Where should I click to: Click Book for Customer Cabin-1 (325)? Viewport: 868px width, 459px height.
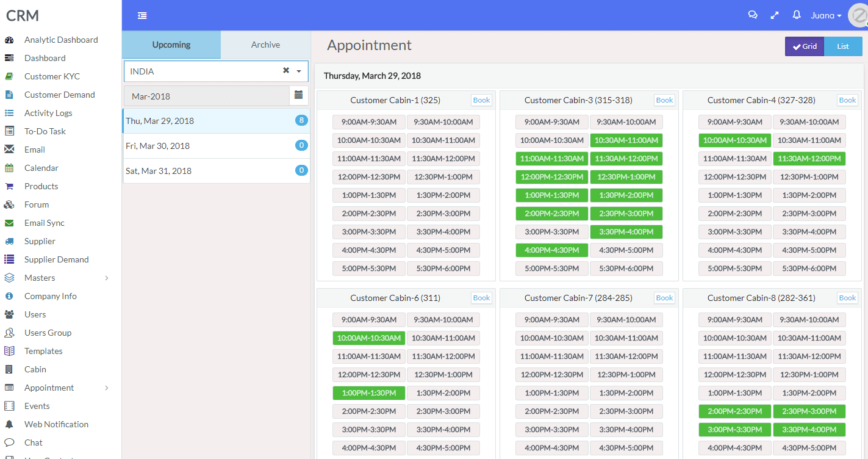[x=481, y=100]
